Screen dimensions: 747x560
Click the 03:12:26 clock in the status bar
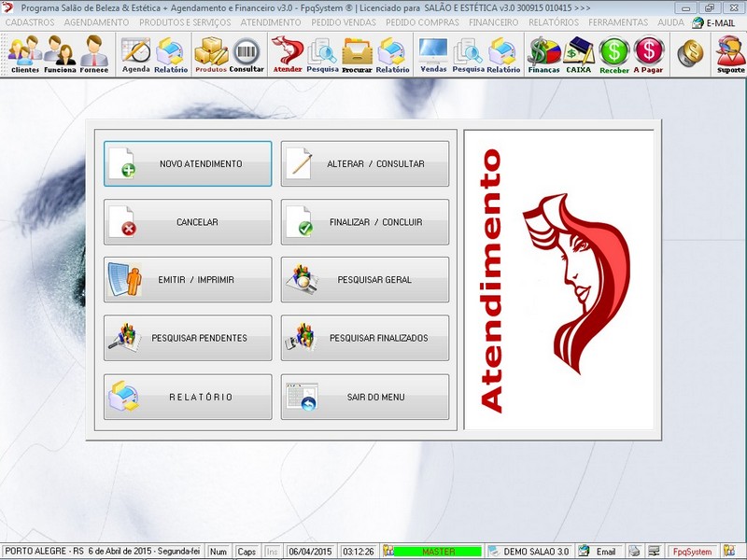pyautogui.click(x=359, y=552)
